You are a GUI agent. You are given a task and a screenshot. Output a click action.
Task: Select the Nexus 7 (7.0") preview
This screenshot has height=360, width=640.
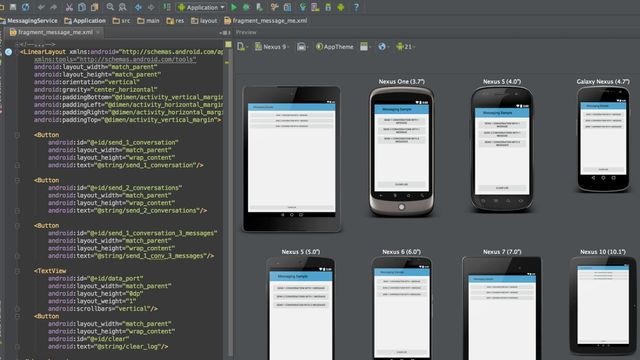click(x=502, y=308)
